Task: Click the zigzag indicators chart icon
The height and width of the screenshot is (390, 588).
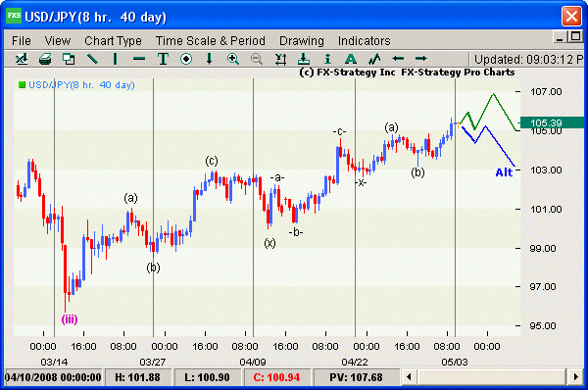Action: 374,59
